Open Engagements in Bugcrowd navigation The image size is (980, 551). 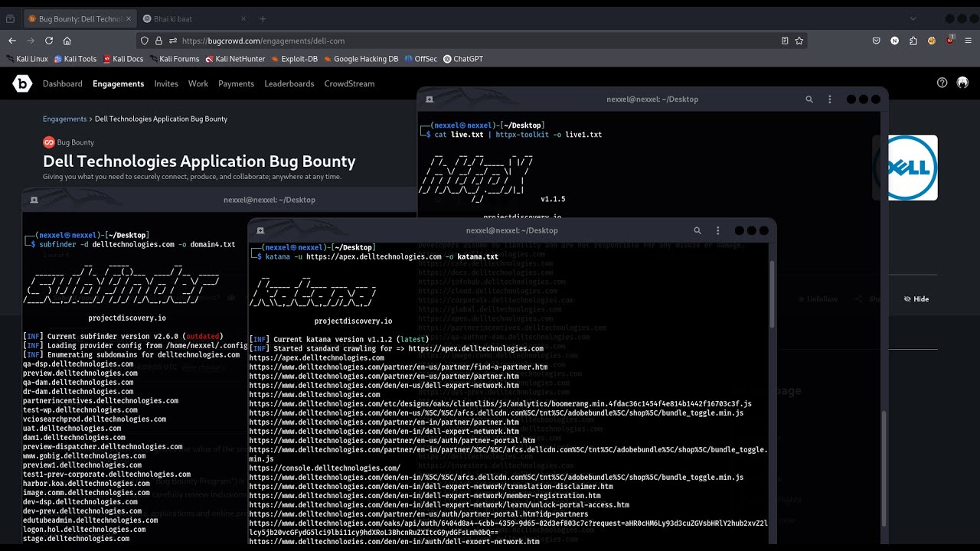click(x=118, y=83)
